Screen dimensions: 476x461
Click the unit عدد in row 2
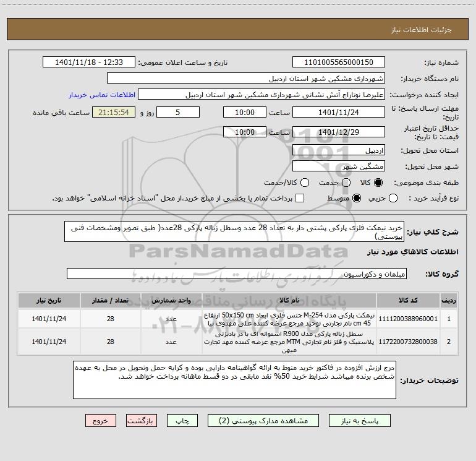pos(171,342)
